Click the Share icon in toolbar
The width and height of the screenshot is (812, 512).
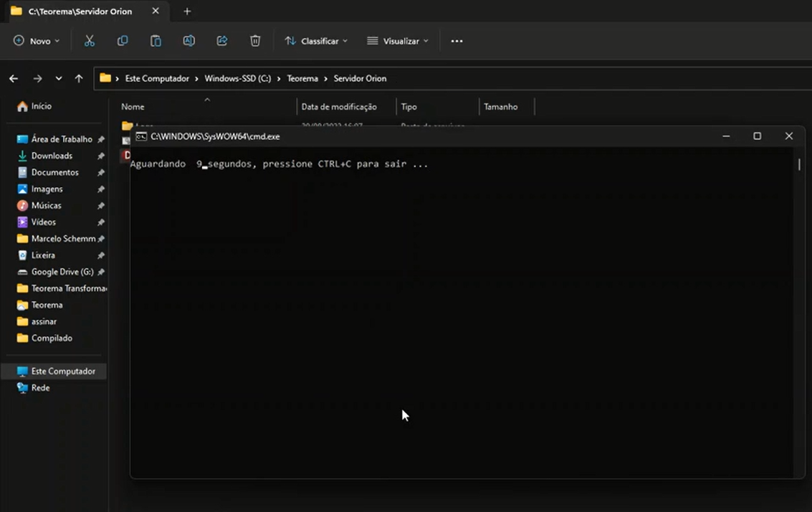(222, 41)
